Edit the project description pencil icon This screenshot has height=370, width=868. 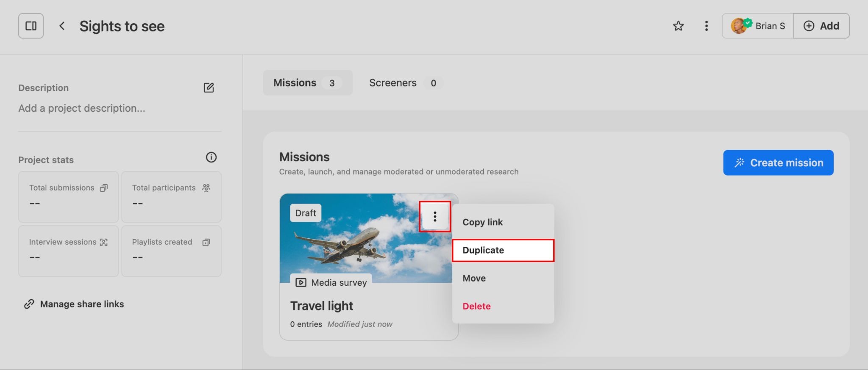tap(209, 88)
